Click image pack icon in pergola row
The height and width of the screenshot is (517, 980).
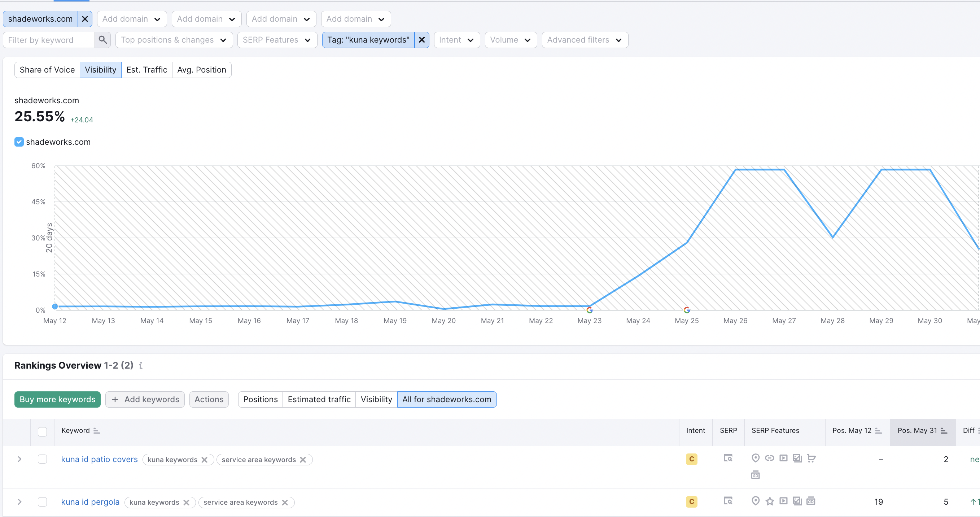click(797, 501)
